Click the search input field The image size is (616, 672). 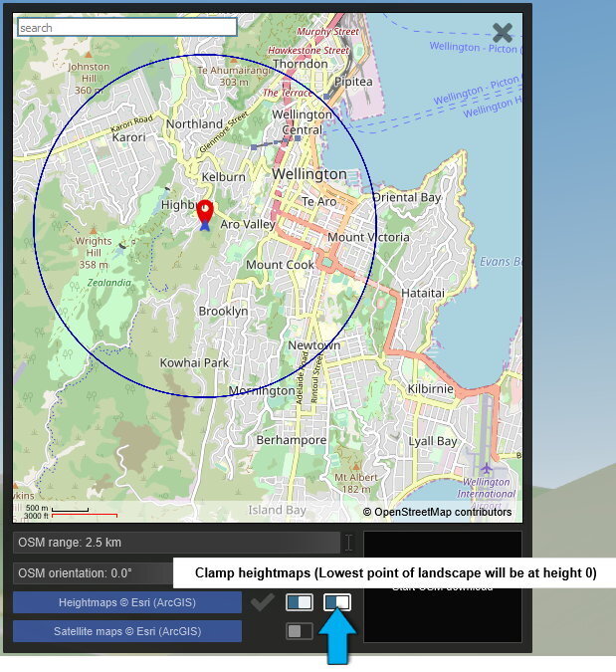[127, 28]
